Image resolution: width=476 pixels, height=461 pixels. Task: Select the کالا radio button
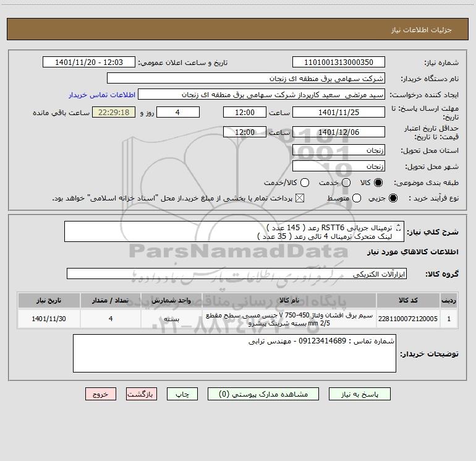[x=378, y=183]
